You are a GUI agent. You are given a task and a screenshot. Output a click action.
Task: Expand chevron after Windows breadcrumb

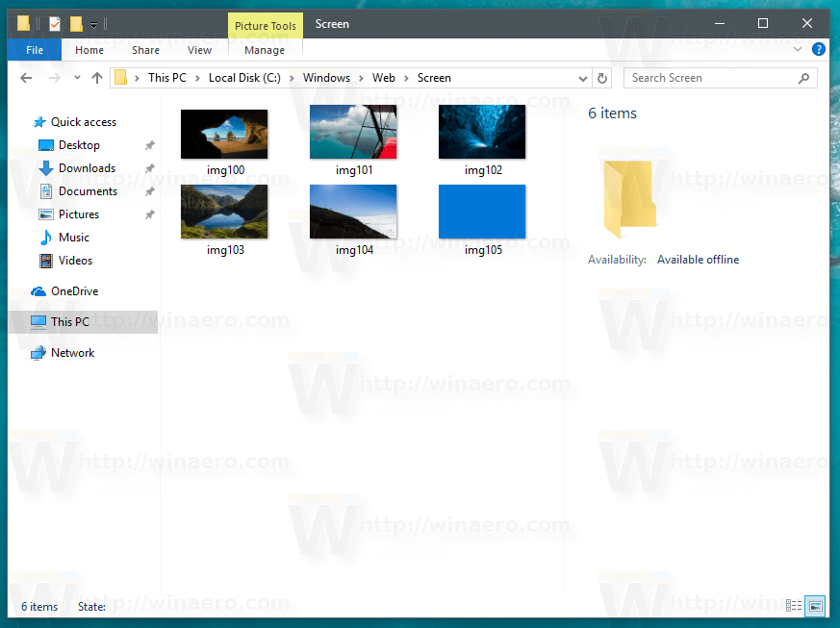[361, 78]
